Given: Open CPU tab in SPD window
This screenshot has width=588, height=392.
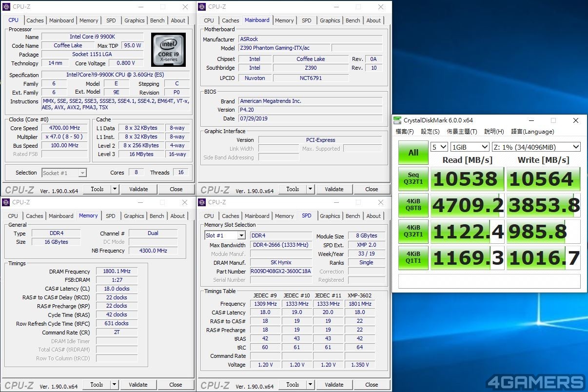Looking at the screenshot, I should tap(209, 216).
